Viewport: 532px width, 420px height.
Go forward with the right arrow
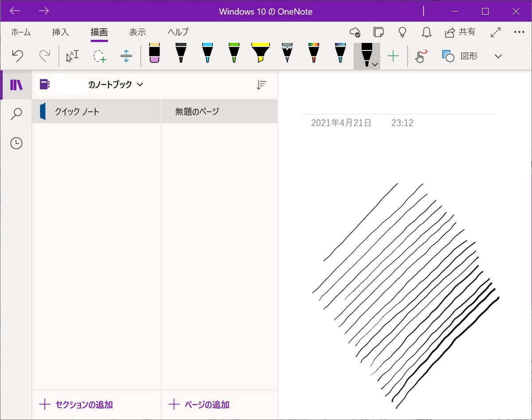43,11
